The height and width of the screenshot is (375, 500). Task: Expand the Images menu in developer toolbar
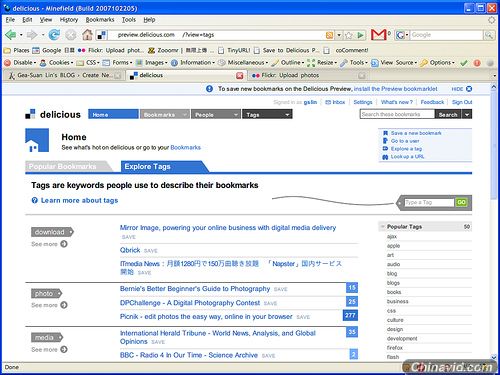point(152,62)
